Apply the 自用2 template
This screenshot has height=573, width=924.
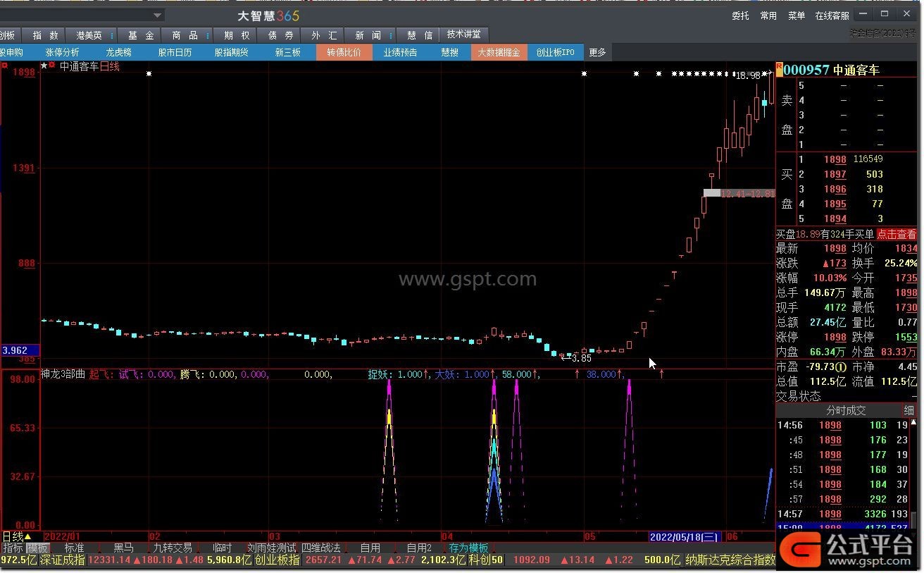pos(419,548)
